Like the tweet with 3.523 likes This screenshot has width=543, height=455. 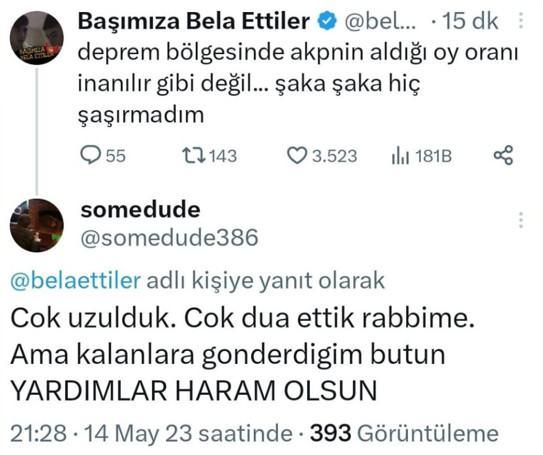pos(322,155)
